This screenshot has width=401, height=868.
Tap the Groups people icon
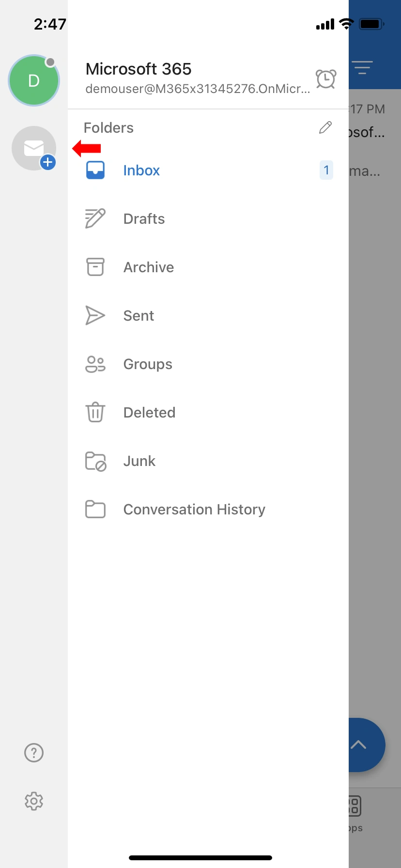pos(95,364)
